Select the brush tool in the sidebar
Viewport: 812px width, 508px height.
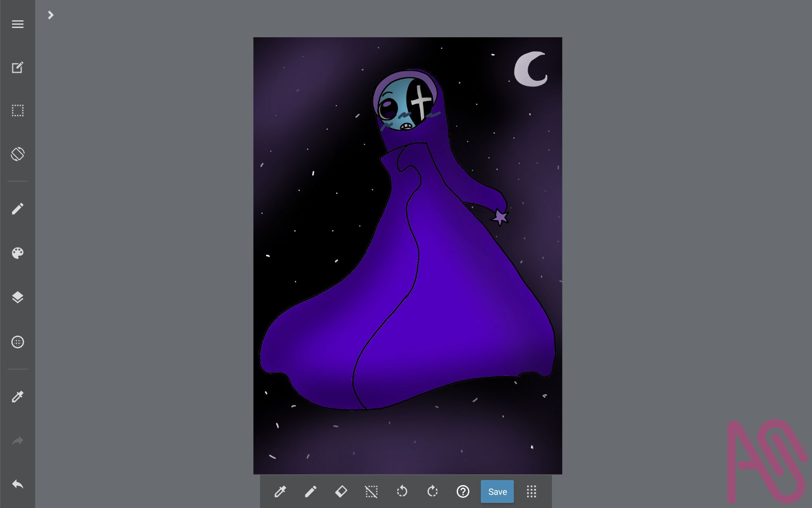coord(17,209)
